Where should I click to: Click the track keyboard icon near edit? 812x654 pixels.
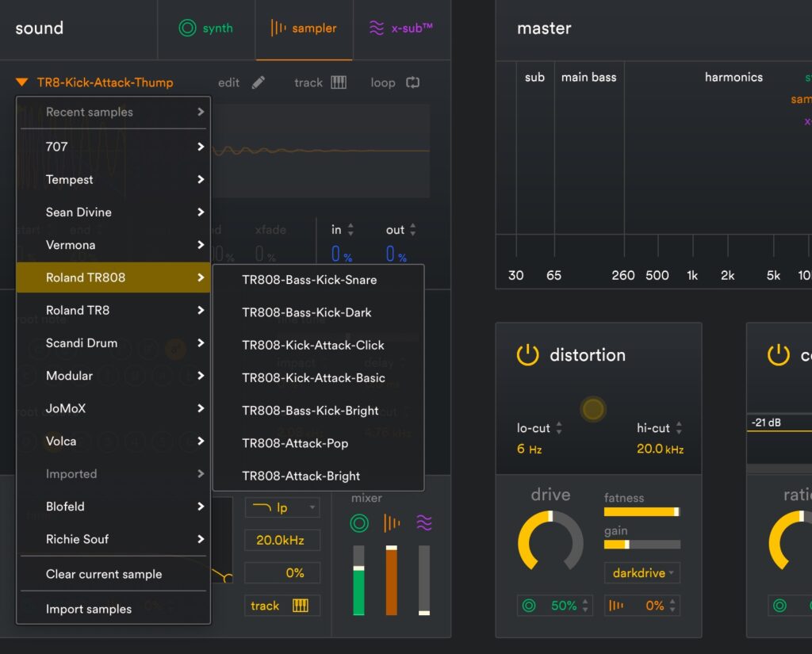click(x=339, y=82)
